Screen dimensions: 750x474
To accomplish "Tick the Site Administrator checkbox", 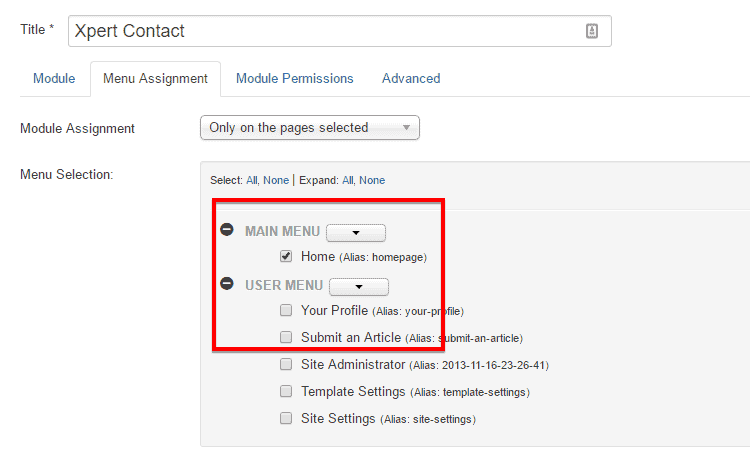I will (286, 364).
